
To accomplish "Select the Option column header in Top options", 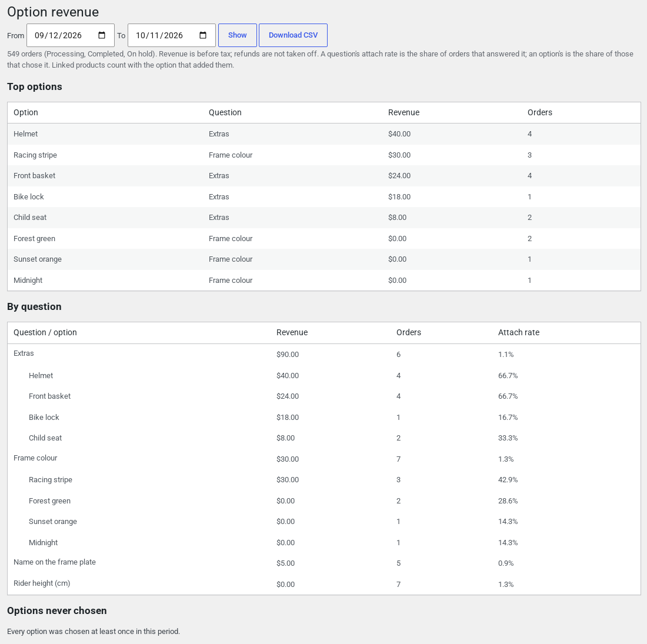I will 25,113.
